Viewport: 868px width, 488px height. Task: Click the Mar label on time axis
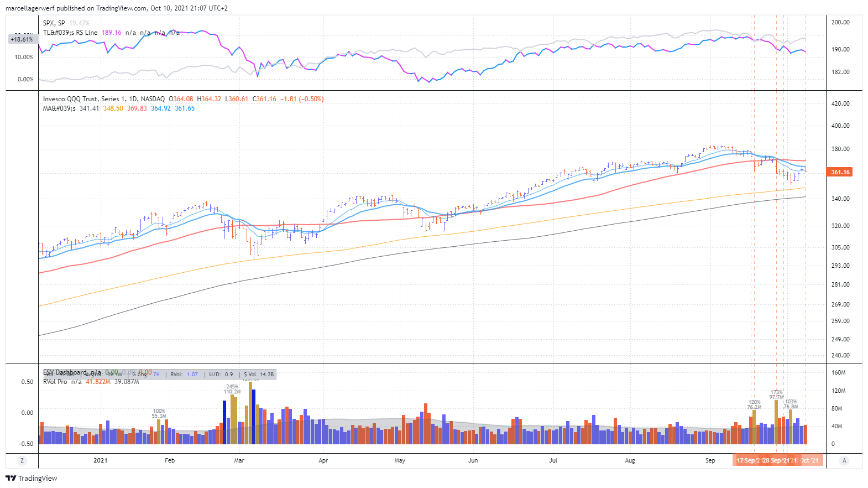click(239, 460)
